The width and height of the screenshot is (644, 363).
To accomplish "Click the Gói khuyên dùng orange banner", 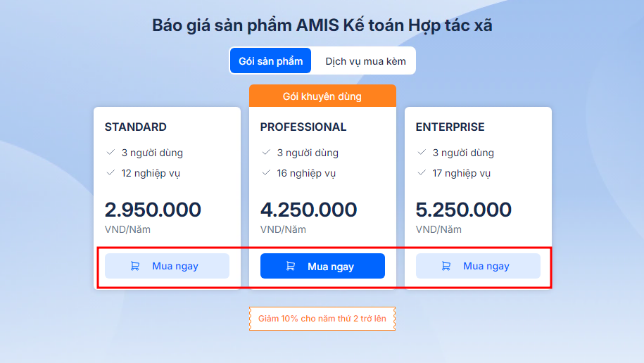I will [322, 96].
